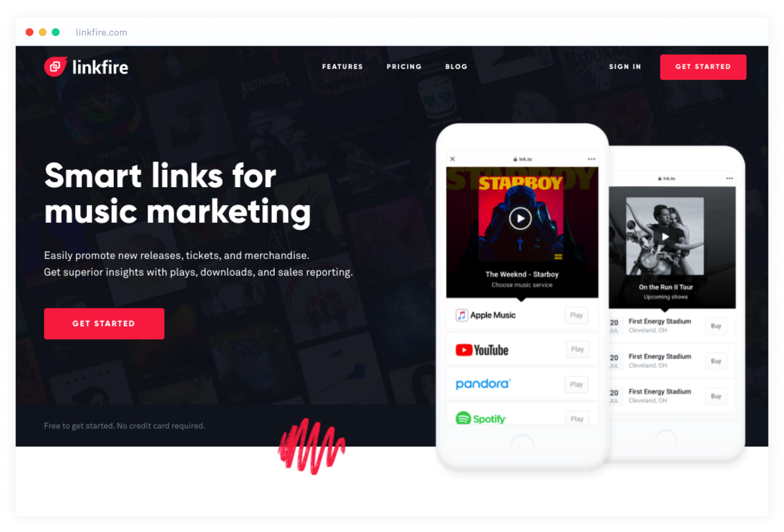This screenshot has width=784, height=532.
Task: Click the GET STARTED hero button
Action: coord(104,323)
